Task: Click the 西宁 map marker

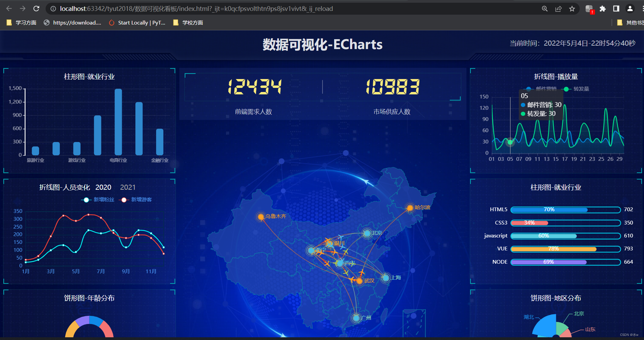Action: click(x=311, y=250)
